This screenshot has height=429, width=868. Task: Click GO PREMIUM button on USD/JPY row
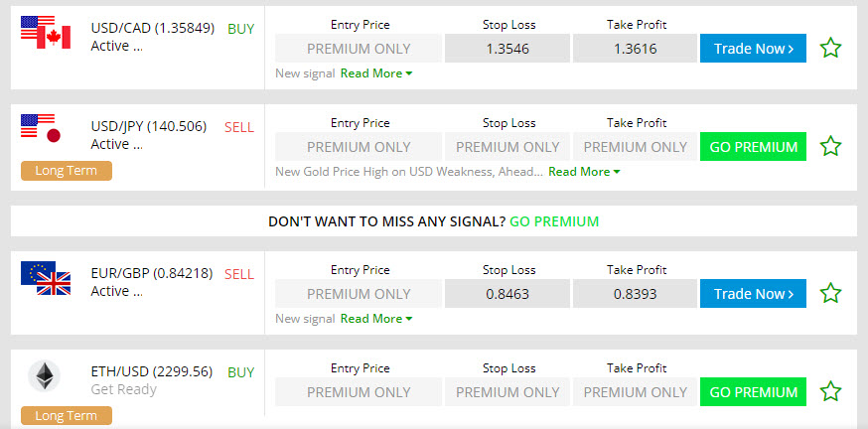(x=753, y=147)
